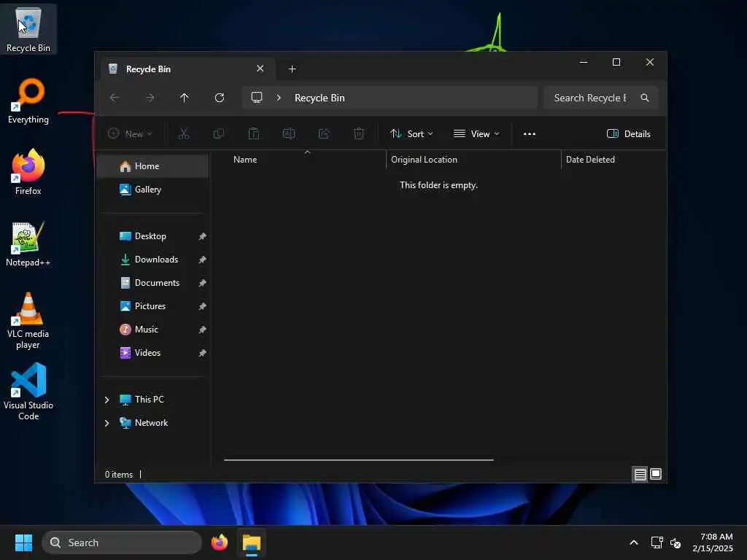Viewport: 747px width, 560px height.
Task: Expand the This PC tree node
Action: click(x=107, y=400)
